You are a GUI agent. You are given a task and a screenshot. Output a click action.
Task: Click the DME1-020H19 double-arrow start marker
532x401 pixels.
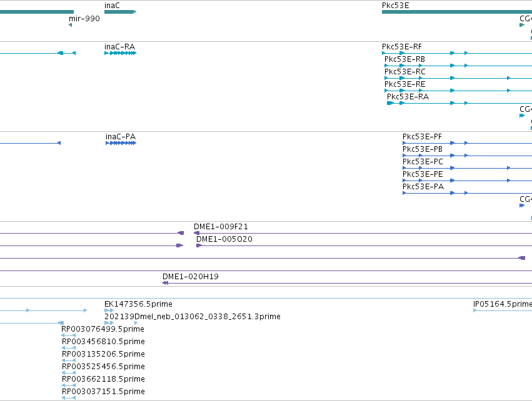pos(165,284)
